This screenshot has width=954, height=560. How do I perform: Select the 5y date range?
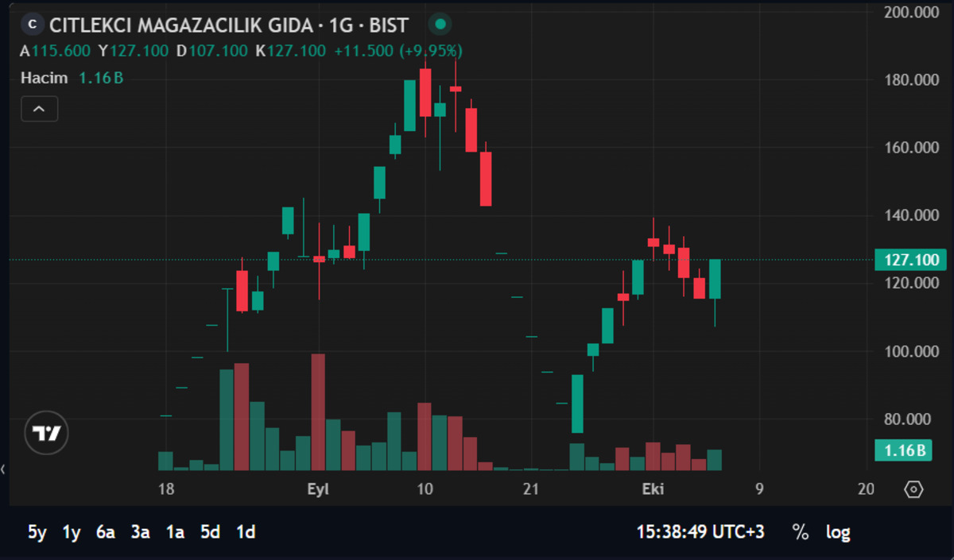point(37,532)
